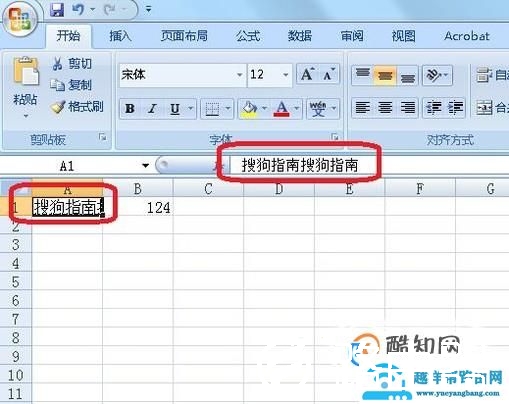Expand the borders dropdown arrow
Screen dimensions: 509x404
(228, 109)
